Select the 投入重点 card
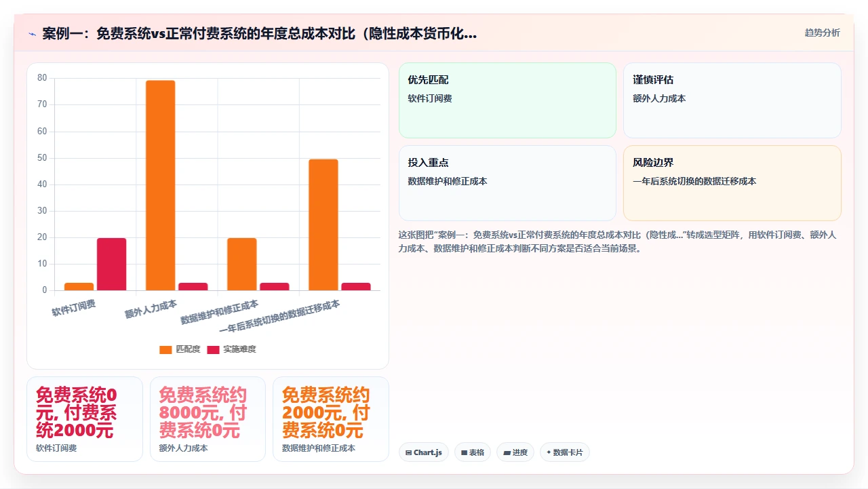 [507, 183]
